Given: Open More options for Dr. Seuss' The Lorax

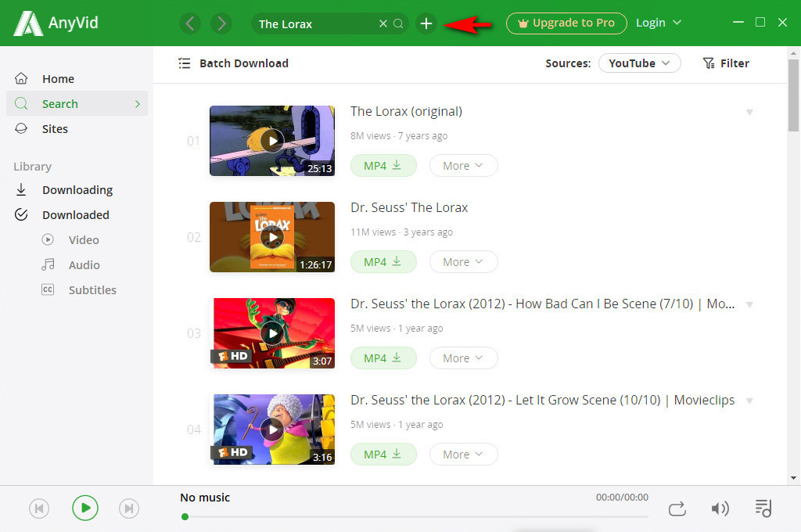Looking at the screenshot, I should (x=463, y=261).
